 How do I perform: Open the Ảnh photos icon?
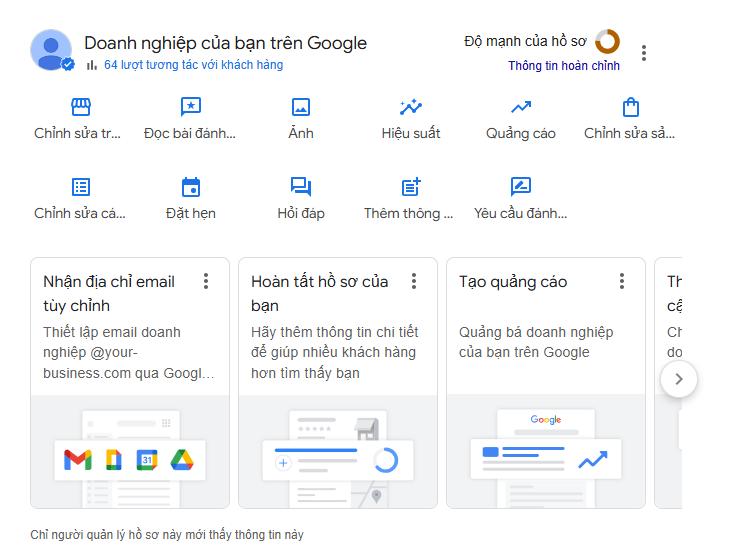point(301,107)
